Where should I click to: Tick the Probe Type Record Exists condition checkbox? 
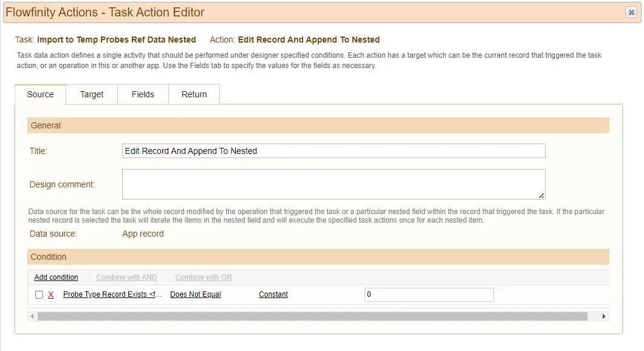[39, 294]
